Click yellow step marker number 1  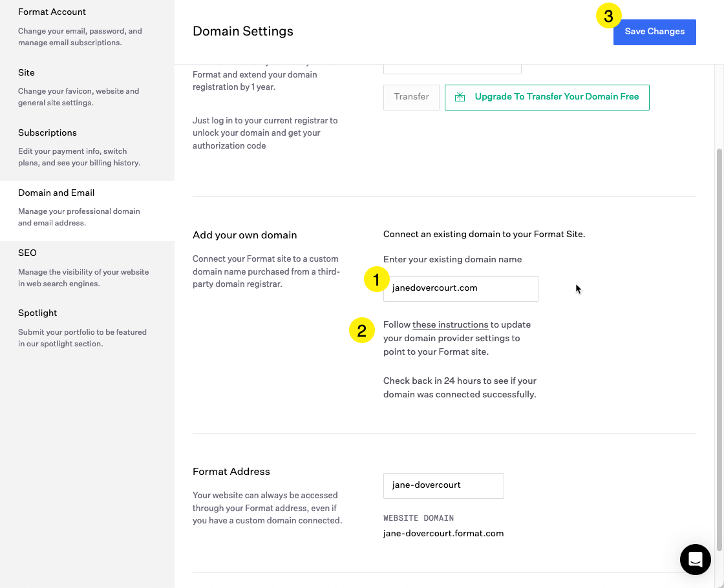click(376, 279)
